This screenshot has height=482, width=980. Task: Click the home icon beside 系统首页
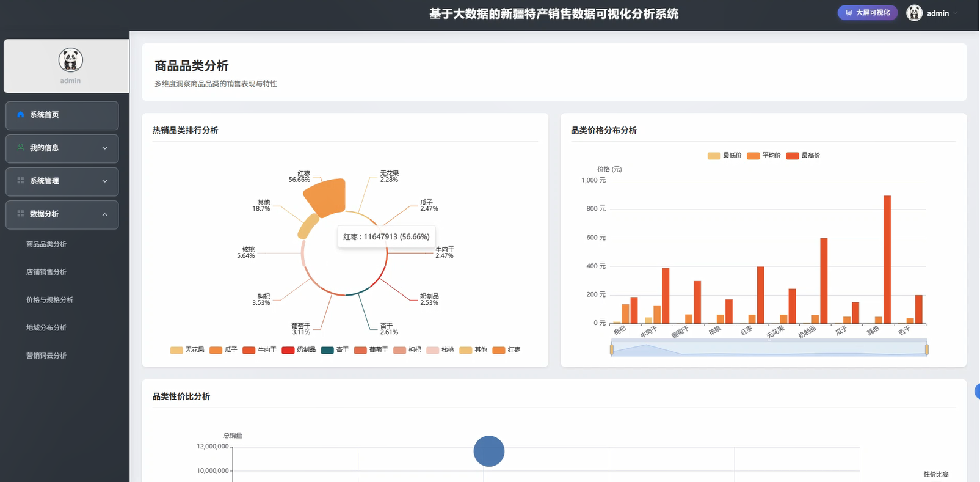[21, 115]
